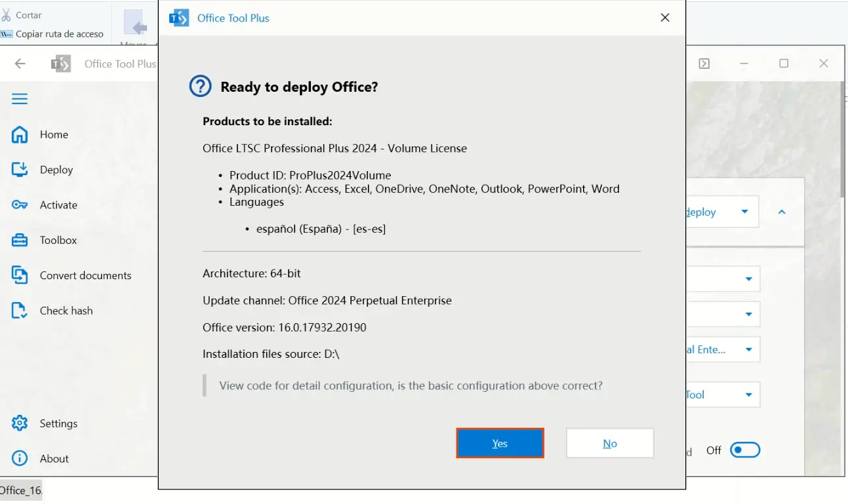The height and width of the screenshot is (504, 848).
Task: Close the Ready to deploy dialog
Action: point(665,18)
